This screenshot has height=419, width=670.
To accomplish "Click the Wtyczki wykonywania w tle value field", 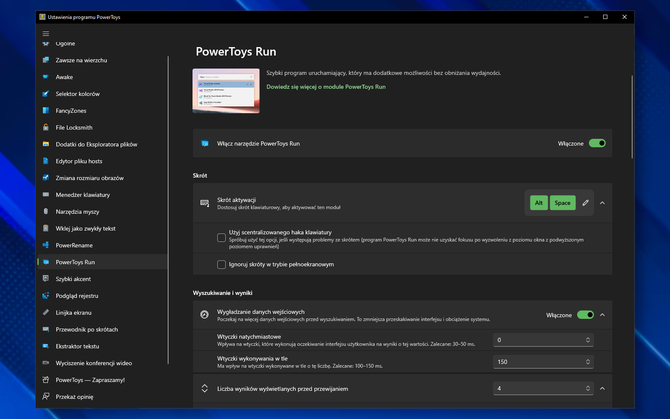I will pyautogui.click(x=543, y=362).
